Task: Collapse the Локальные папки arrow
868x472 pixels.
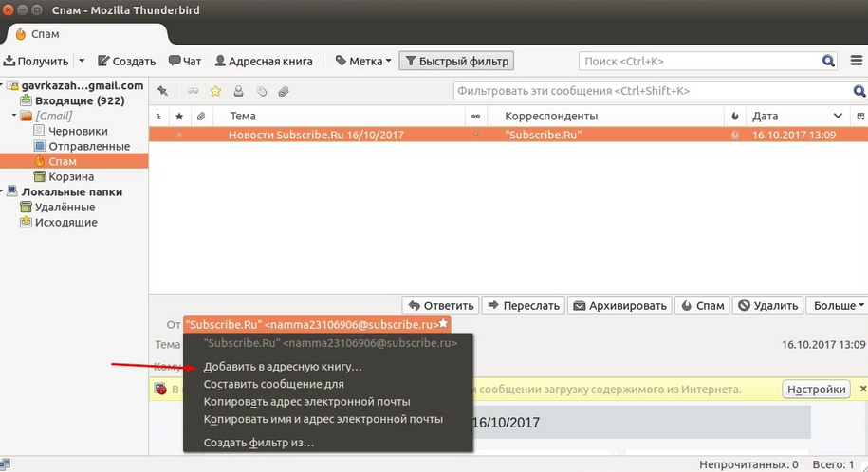Action: click(x=2, y=192)
